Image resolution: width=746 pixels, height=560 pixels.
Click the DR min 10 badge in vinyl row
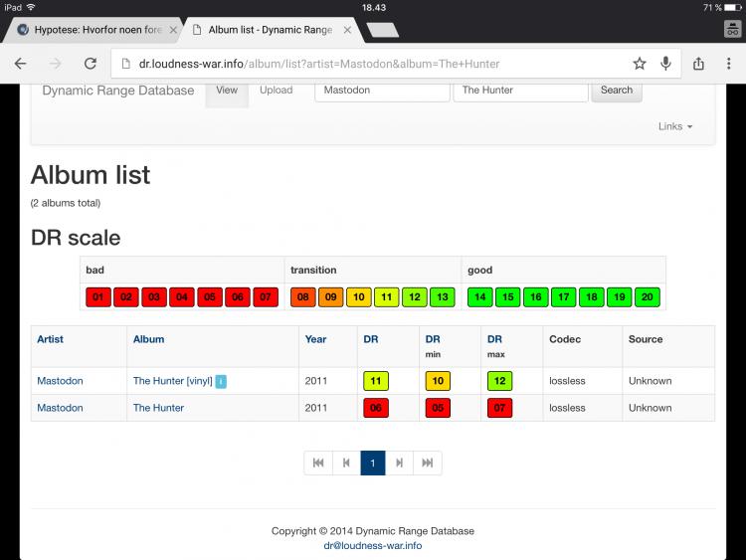click(438, 381)
